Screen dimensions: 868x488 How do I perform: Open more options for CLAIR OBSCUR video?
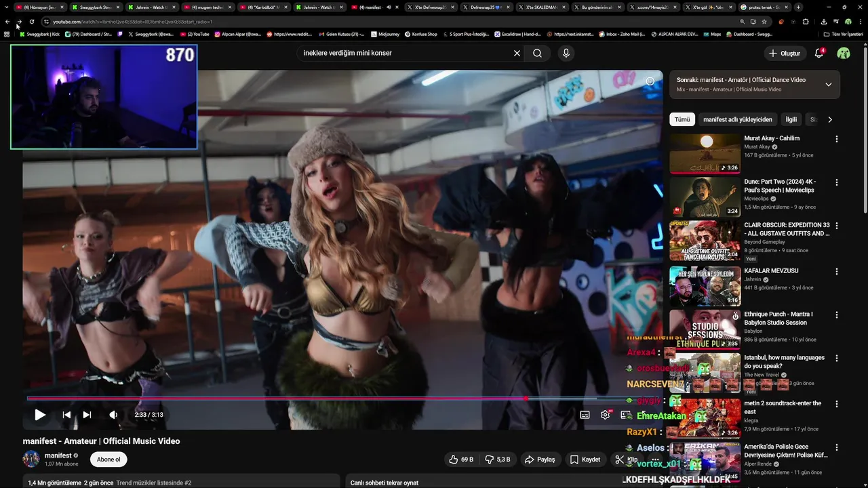point(837,226)
